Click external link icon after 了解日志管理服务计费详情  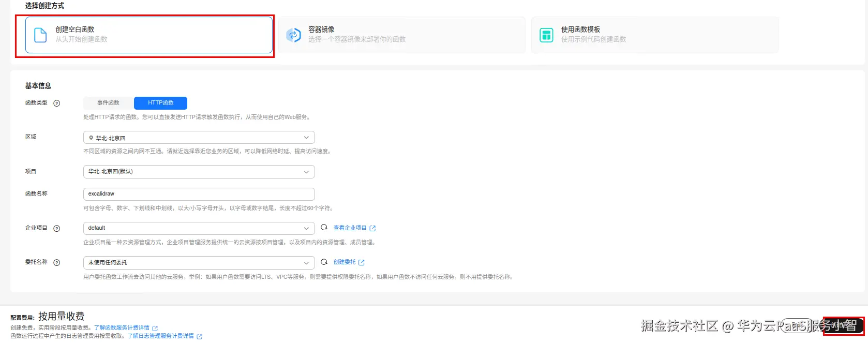point(200,336)
